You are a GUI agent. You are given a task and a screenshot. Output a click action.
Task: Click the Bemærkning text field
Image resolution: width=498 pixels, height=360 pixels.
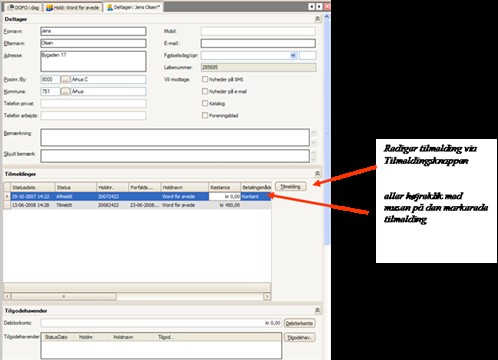[x=175, y=137]
